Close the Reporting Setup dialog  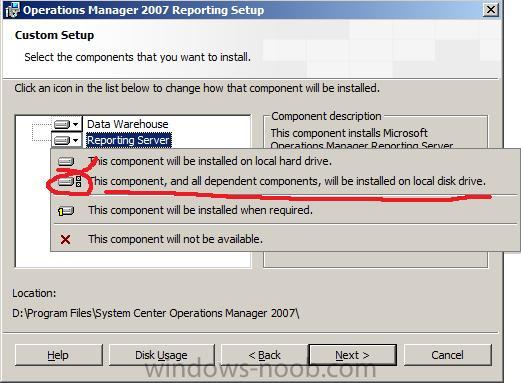[491, 9]
